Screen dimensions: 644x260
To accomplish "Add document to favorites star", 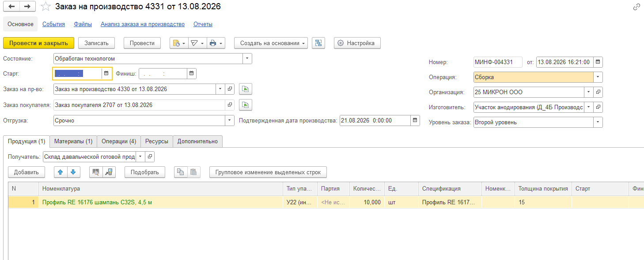I will tap(45, 7).
